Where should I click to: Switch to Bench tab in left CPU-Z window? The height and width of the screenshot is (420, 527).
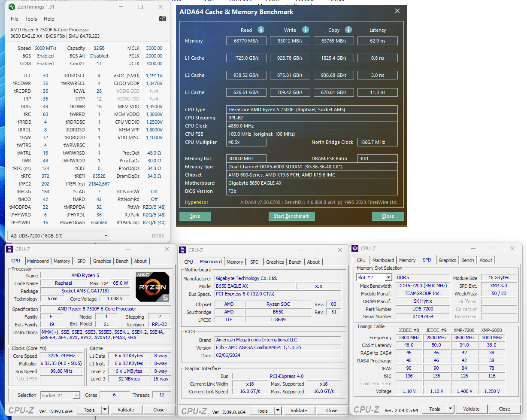click(122, 261)
